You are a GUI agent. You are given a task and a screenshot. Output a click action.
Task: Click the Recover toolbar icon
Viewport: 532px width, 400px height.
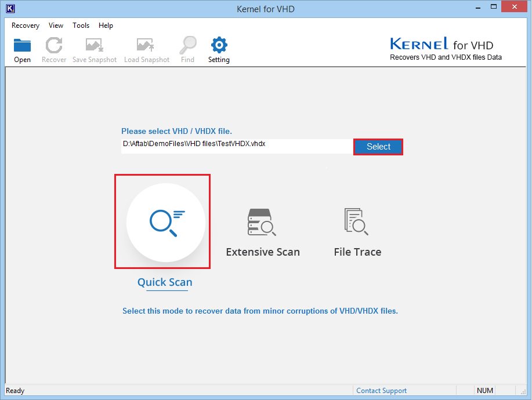click(x=53, y=45)
